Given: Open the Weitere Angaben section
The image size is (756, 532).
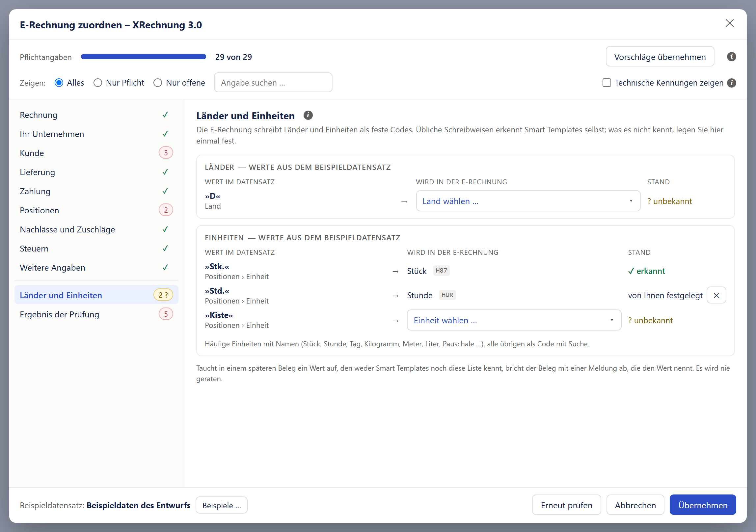Looking at the screenshot, I should (96, 268).
